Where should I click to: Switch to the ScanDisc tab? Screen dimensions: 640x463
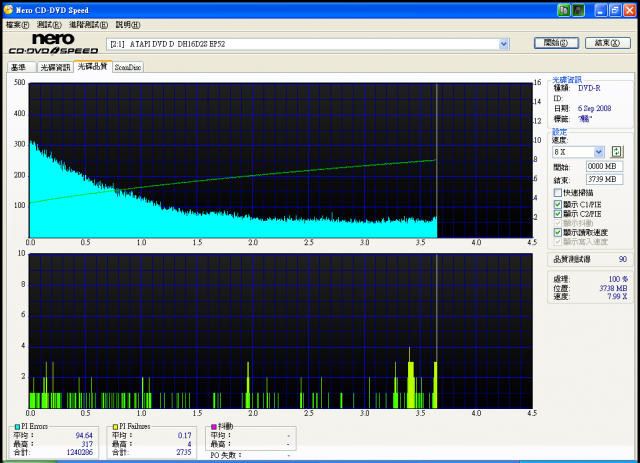[x=128, y=67]
